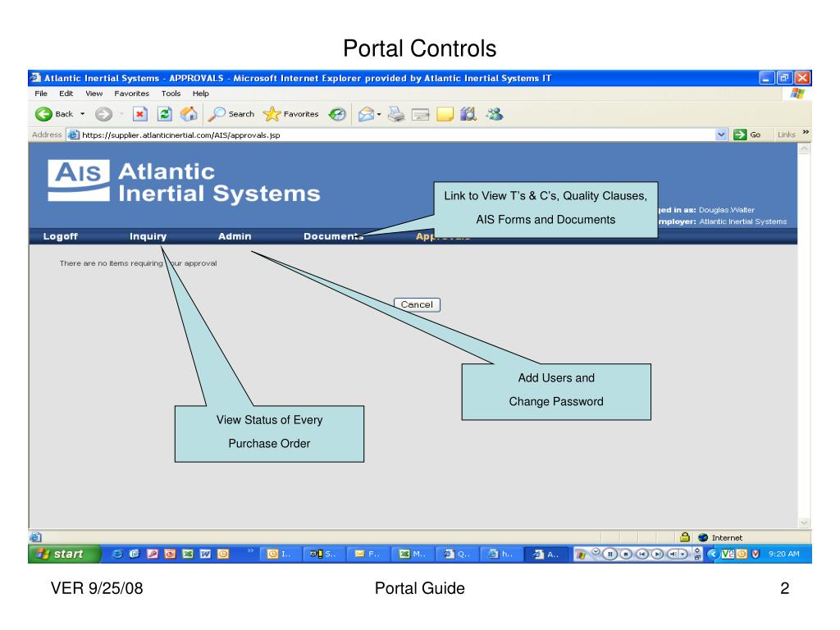
Task: Click the Internet zone status bar entry
Action: (720, 538)
